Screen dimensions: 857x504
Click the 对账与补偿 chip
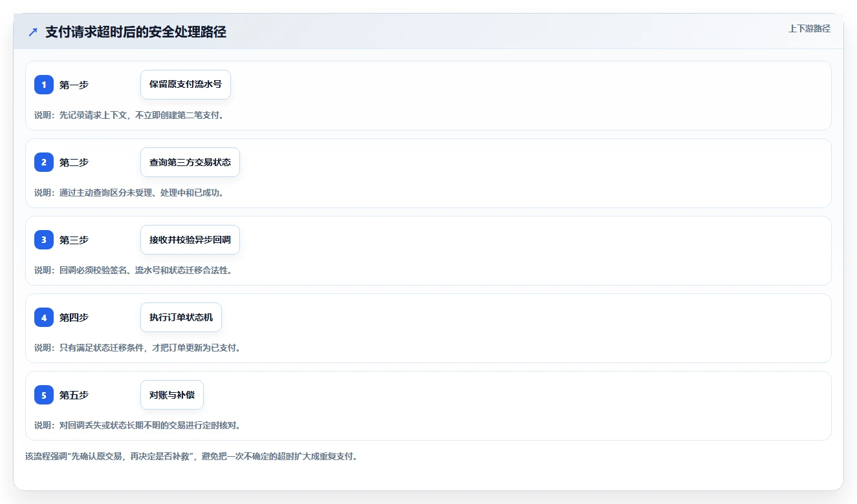coord(172,395)
